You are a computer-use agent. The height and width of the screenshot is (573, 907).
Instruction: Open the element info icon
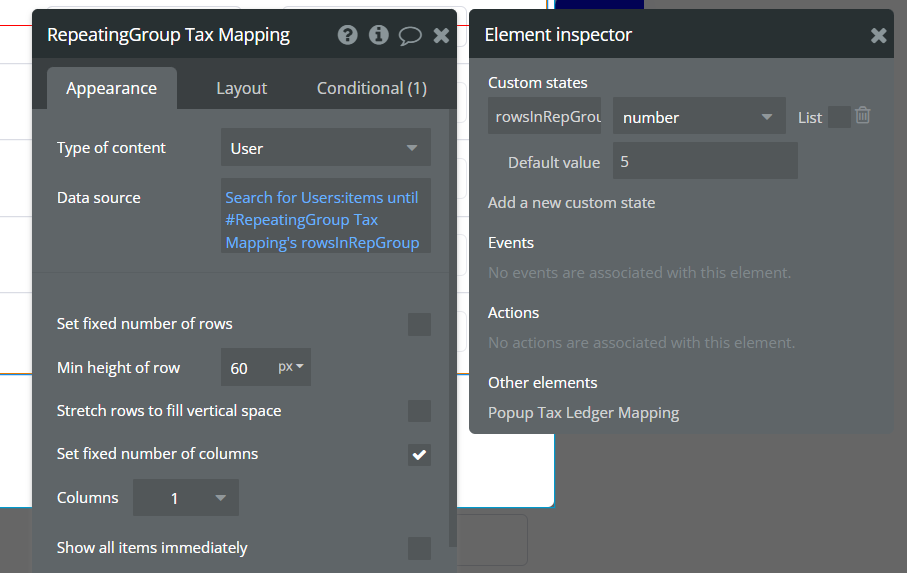pyautogui.click(x=378, y=35)
